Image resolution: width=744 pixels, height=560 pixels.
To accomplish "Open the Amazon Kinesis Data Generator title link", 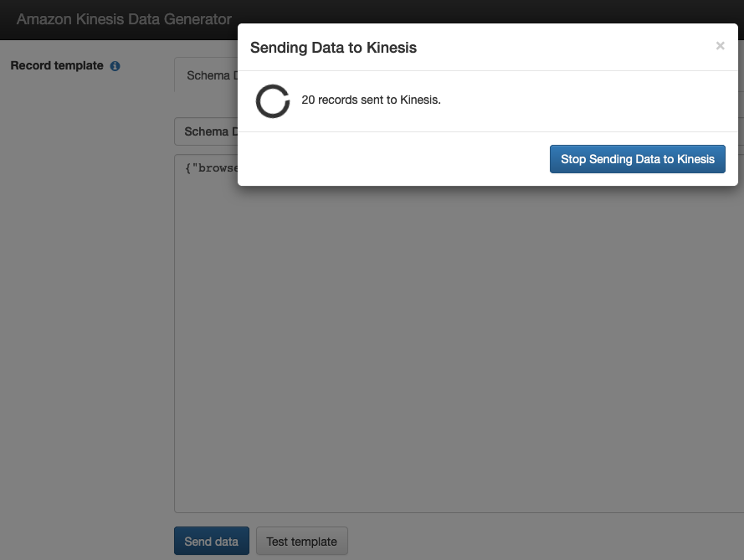I will [x=124, y=19].
